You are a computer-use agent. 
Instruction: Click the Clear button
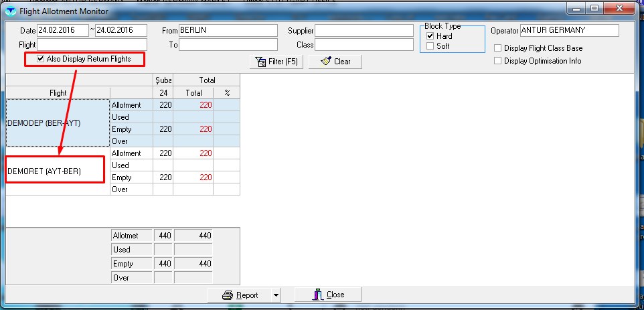tap(335, 62)
